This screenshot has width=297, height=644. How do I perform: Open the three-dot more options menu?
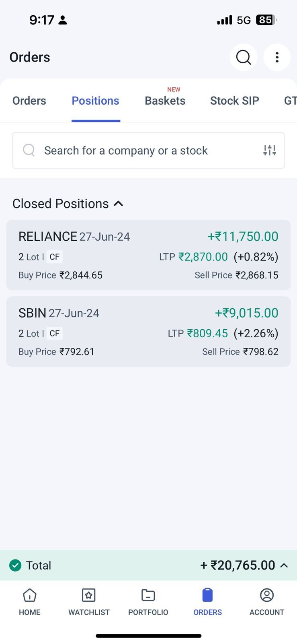tap(277, 58)
